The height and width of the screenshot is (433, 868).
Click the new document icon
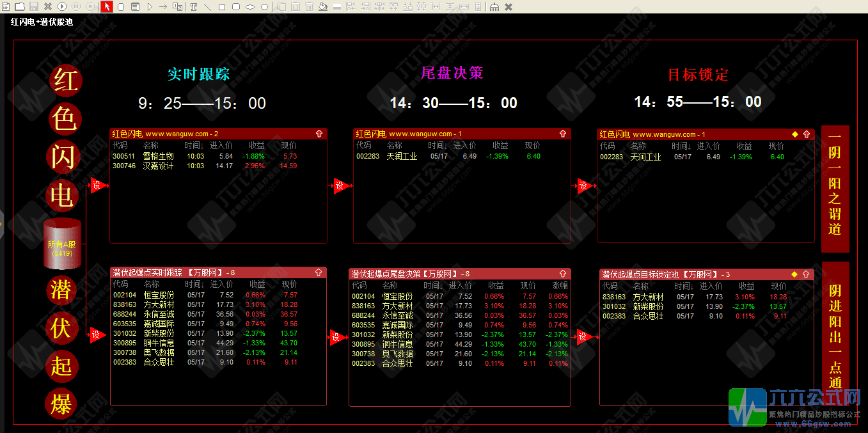point(6,6)
